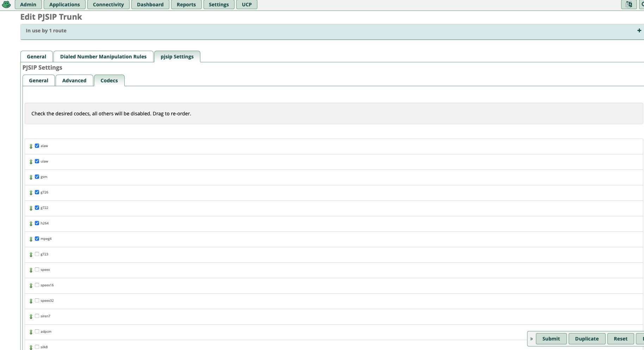Viewport: 644px width, 350px height.
Task: Click the reorder arrow for g722
Action: (x=31, y=208)
